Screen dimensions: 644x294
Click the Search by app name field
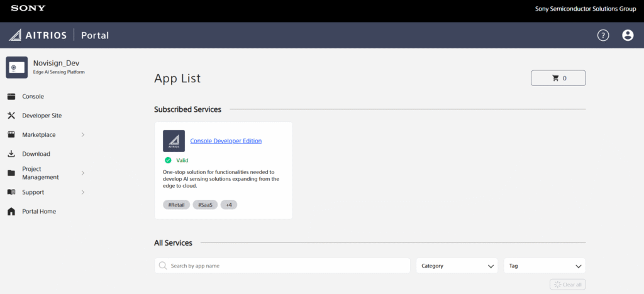[x=283, y=266]
